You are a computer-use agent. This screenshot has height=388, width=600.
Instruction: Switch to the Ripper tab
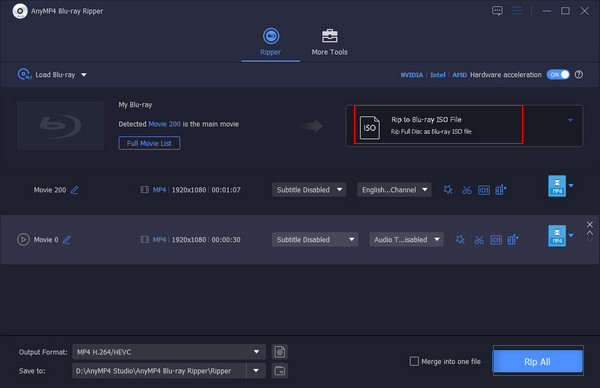click(x=271, y=42)
